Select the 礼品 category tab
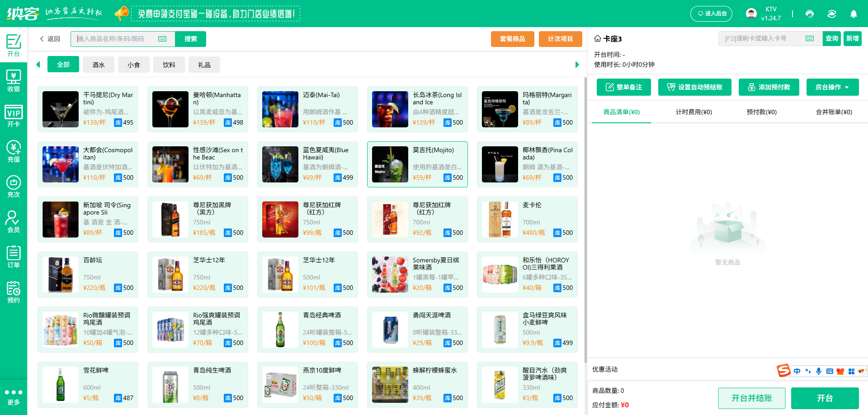868x415 pixels. click(204, 65)
